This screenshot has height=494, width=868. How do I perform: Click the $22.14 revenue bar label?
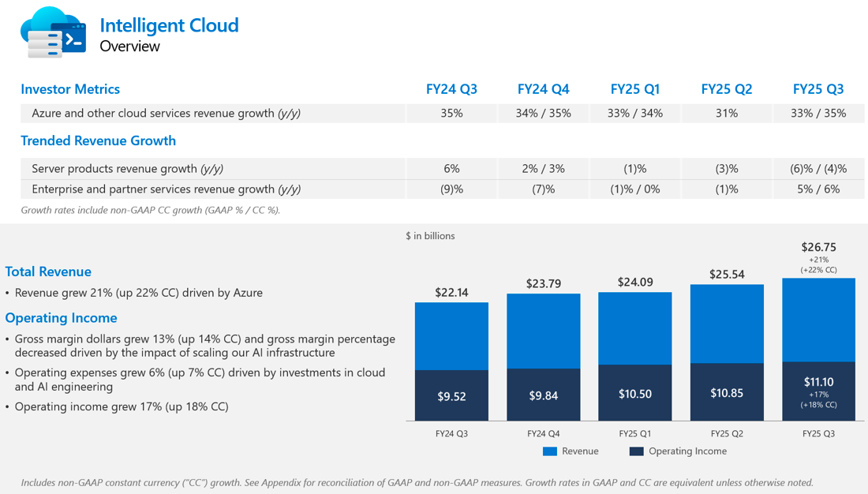click(451, 293)
